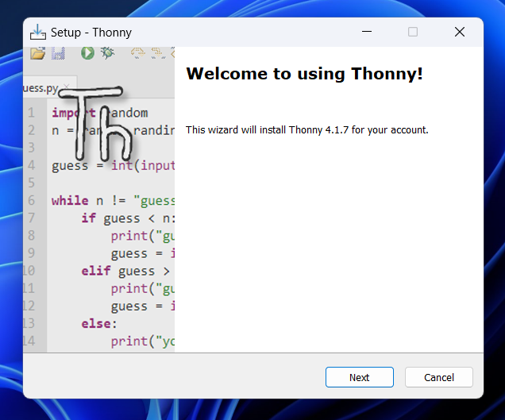Cancel the Thonny setup
This screenshot has height=420, width=505.
click(438, 377)
